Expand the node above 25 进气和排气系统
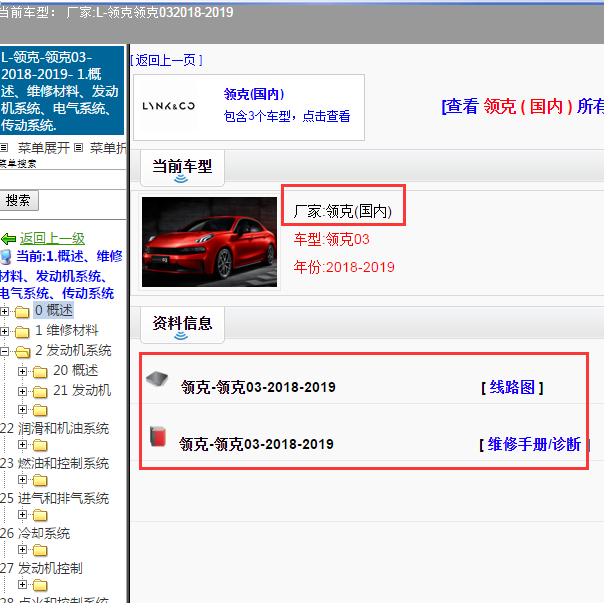Screen dimensions: 604x603 [x=22, y=480]
